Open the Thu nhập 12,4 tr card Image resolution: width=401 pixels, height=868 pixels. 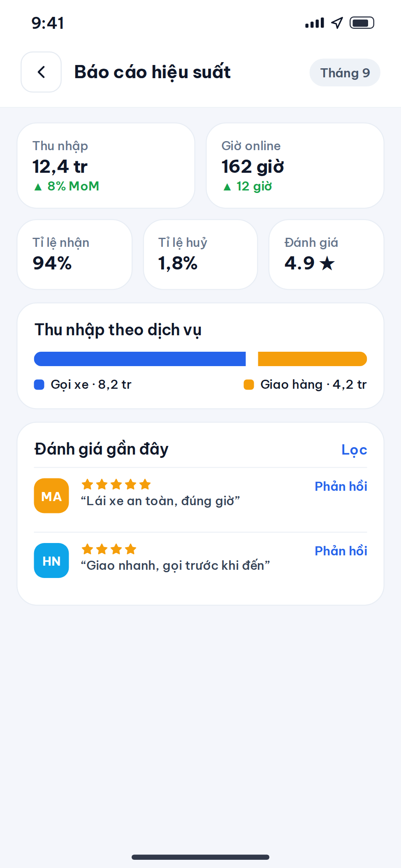pos(106,165)
